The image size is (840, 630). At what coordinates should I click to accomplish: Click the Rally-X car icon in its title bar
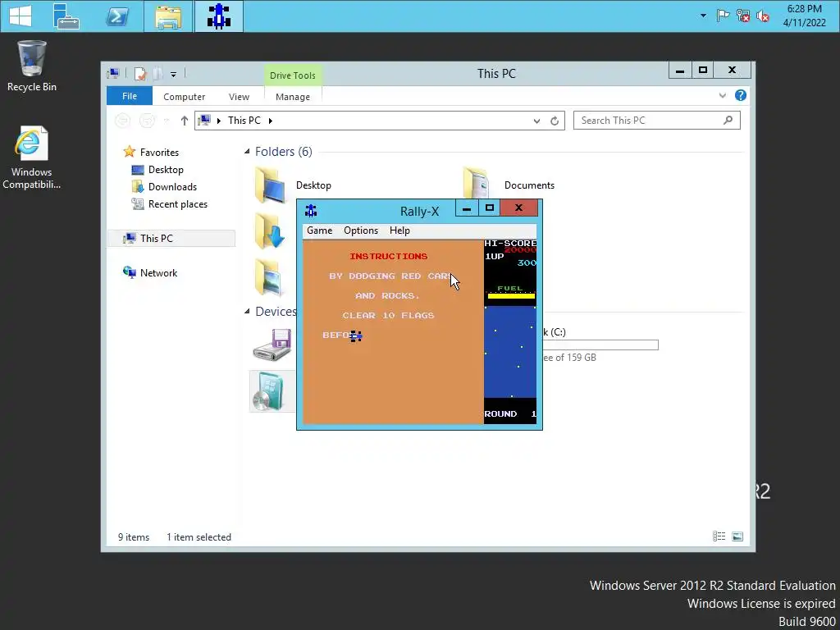coord(311,211)
